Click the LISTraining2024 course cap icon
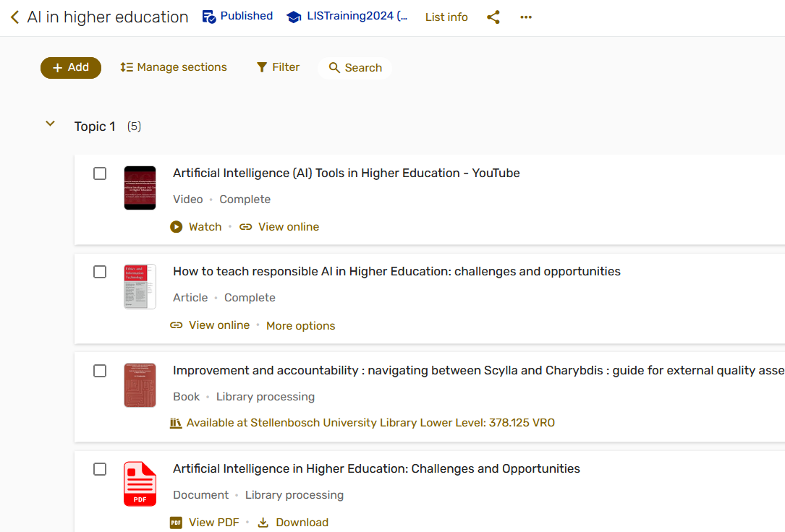 click(294, 17)
